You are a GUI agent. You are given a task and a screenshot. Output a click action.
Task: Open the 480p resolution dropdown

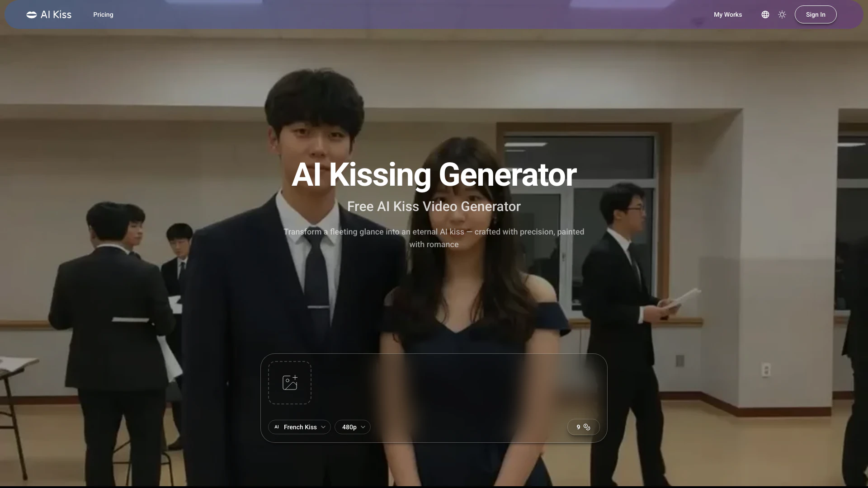pyautogui.click(x=349, y=427)
